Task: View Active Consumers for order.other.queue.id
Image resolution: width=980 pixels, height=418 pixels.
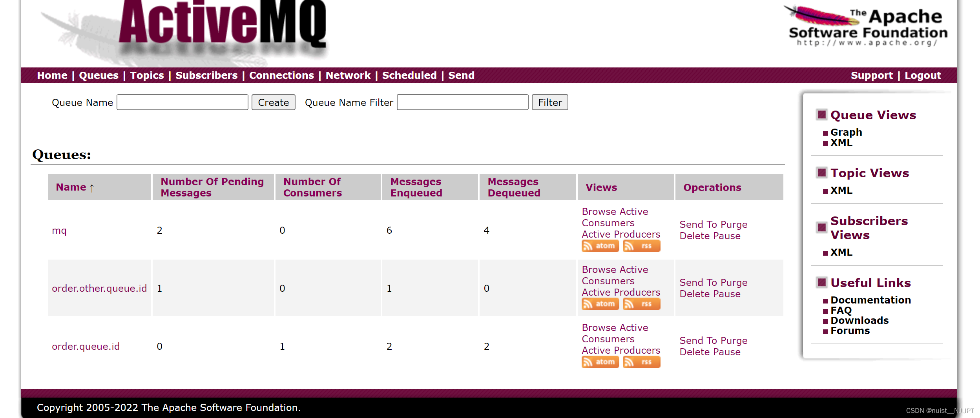Action: click(x=615, y=275)
